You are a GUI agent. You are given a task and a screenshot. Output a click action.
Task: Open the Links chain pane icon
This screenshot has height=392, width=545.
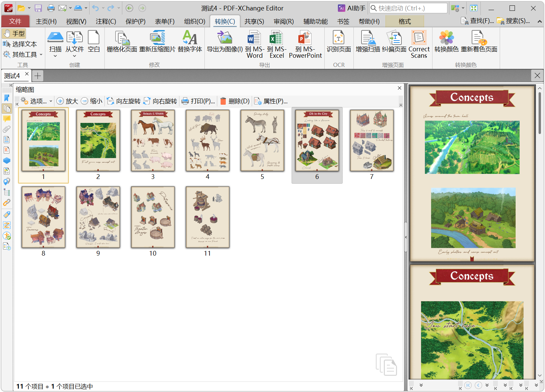click(x=7, y=203)
